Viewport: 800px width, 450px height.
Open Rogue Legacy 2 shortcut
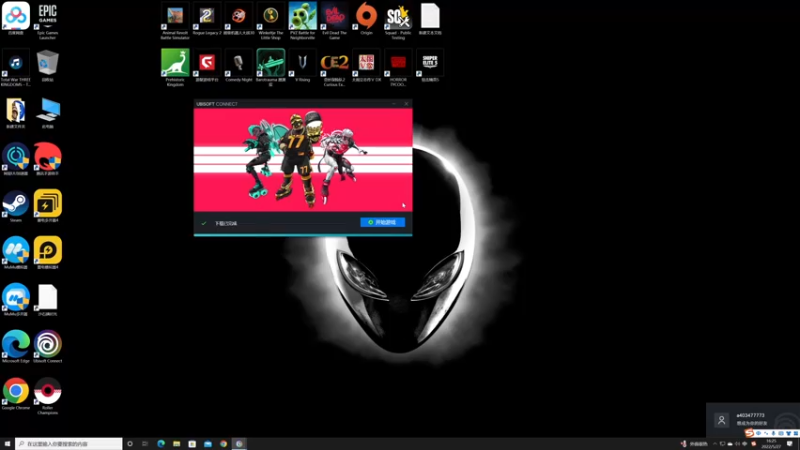click(207, 19)
